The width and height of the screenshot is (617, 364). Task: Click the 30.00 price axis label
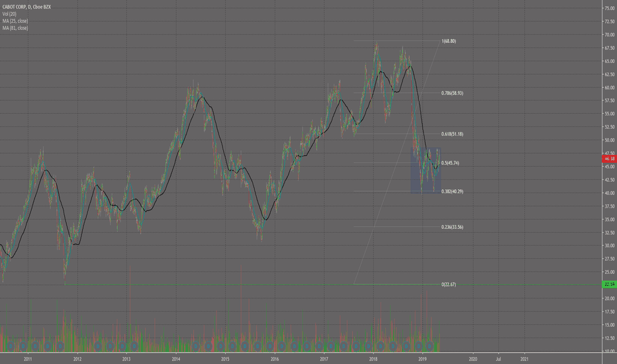tap(610, 246)
